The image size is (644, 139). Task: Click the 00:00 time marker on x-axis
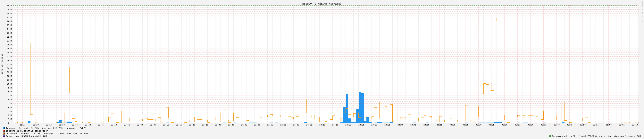click(x=452, y=125)
